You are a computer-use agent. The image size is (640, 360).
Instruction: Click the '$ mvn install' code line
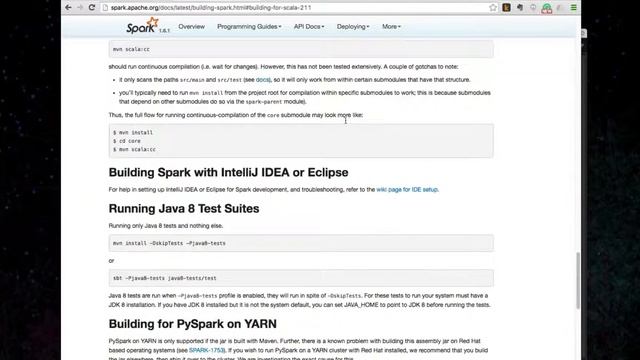133,133
